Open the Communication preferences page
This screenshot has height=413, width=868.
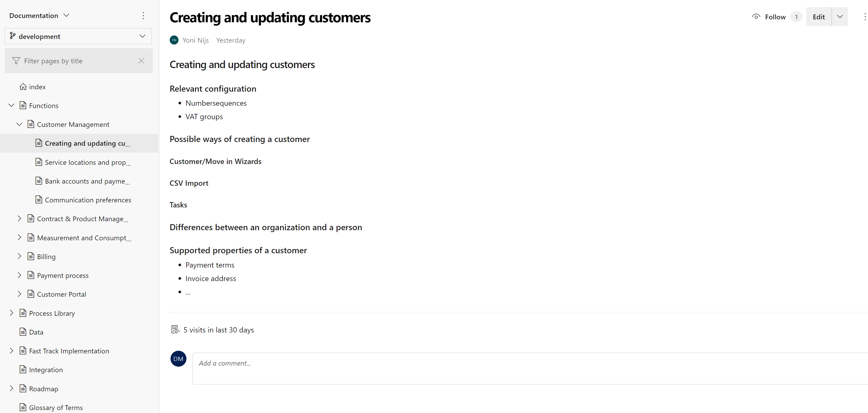(x=88, y=199)
